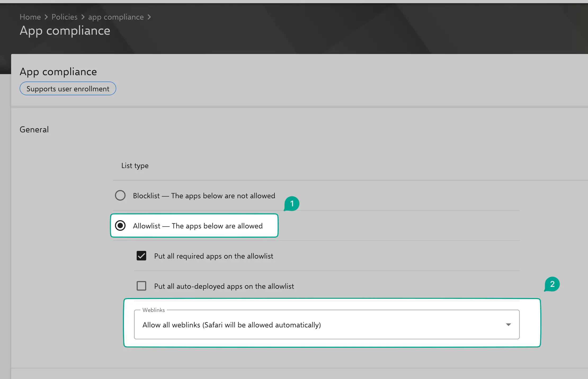Open the Policies breadcrumb link
588x379 pixels.
[64, 17]
